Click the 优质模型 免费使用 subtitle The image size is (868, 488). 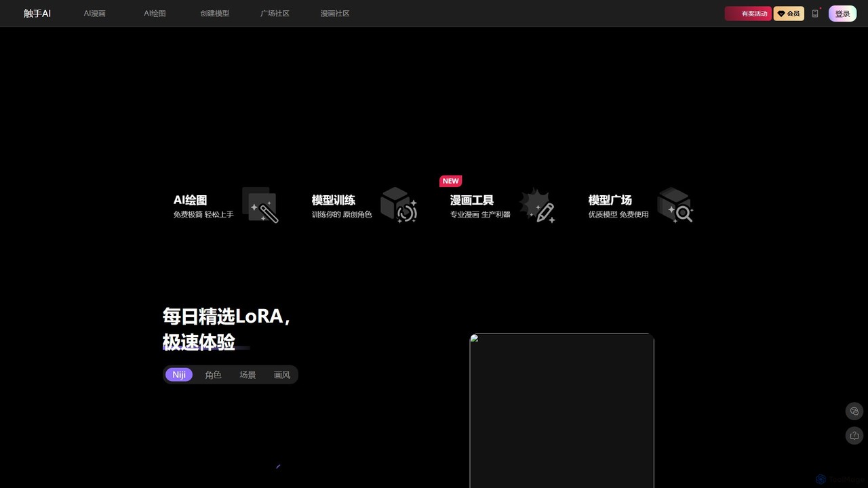click(x=618, y=214)
